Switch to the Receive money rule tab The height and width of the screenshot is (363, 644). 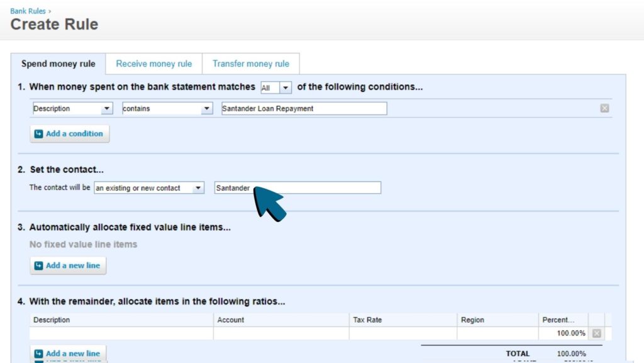153,64
